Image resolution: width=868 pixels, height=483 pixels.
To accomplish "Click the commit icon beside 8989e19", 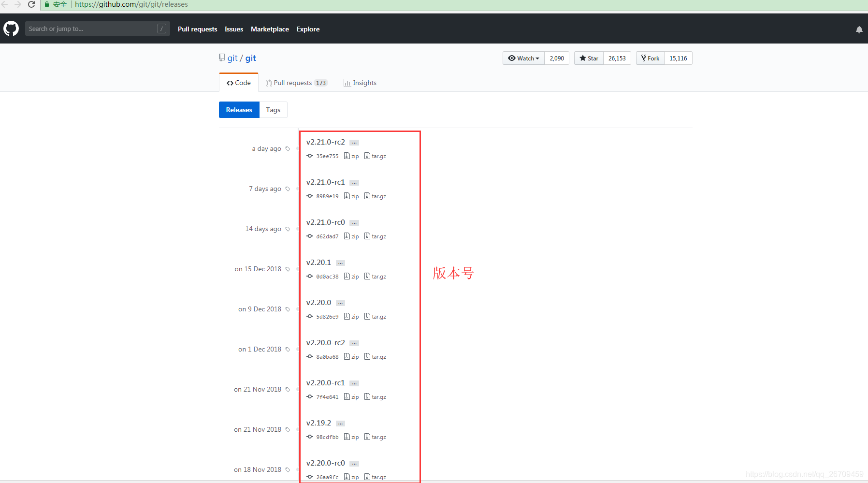I will coord(310,196).
